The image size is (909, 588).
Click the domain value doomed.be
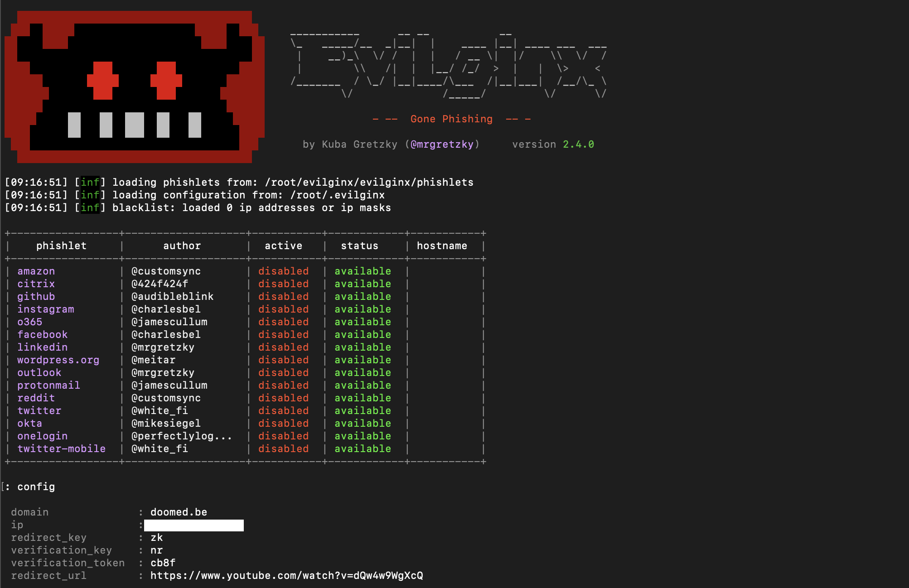179,512
